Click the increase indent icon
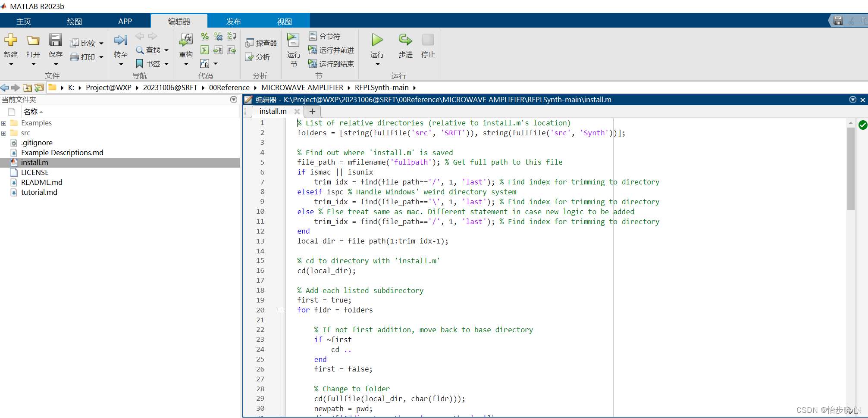Viewport: 868px width, 418px height. click(218, 50)
